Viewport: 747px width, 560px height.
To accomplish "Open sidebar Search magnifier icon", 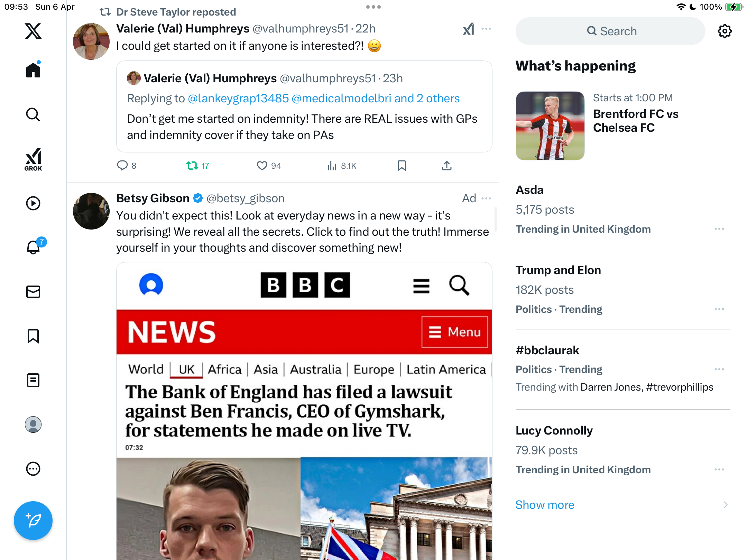I will click(x=33, y=115).
